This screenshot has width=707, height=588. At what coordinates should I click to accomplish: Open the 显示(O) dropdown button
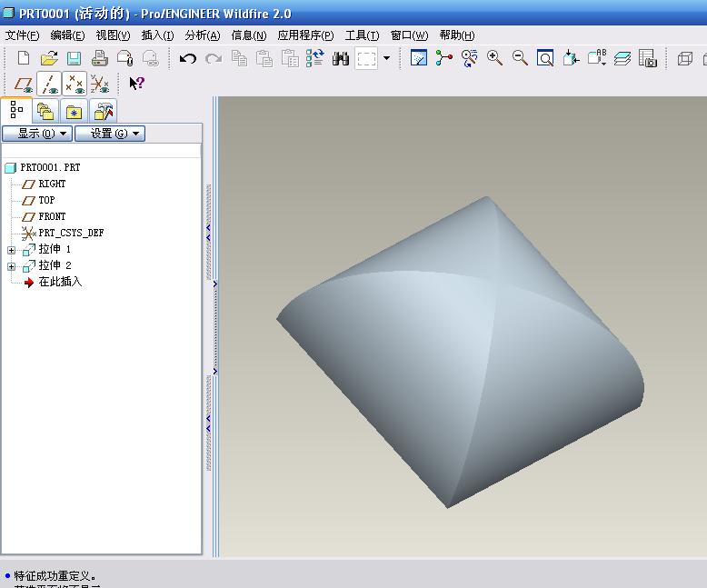click(37, 134)
